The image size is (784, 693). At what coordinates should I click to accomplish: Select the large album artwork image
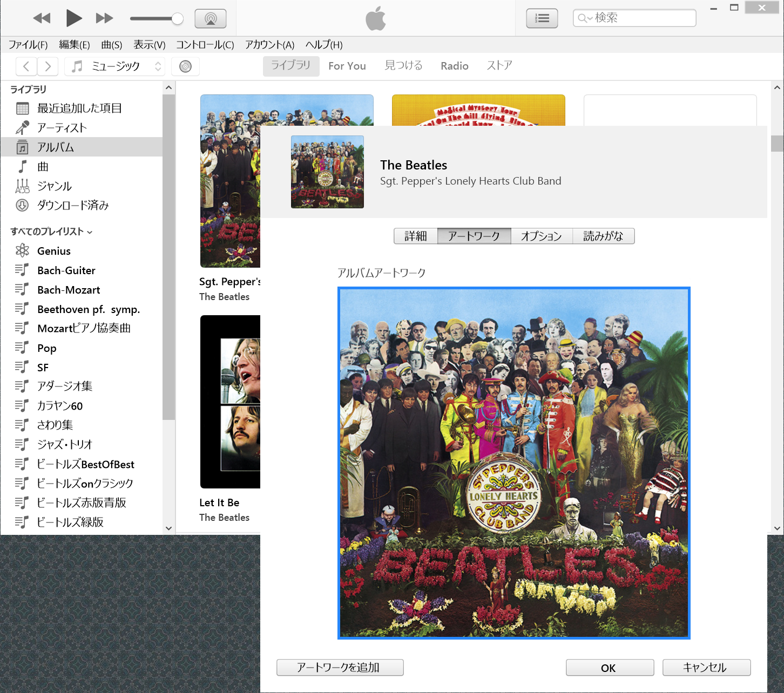(x=514, y=463)
